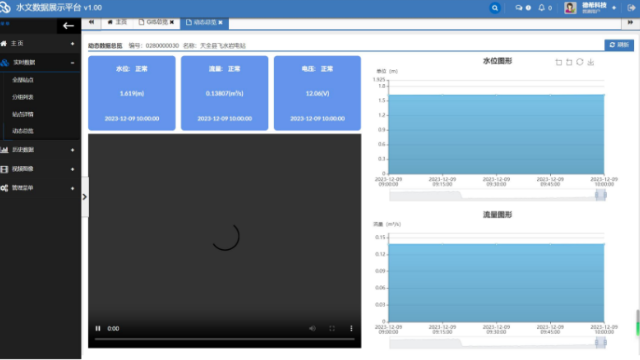Viewport: 640px width, 360px height.
Task: Collapse the 实时数据 sidebar section
Action: tap(40, 62)
